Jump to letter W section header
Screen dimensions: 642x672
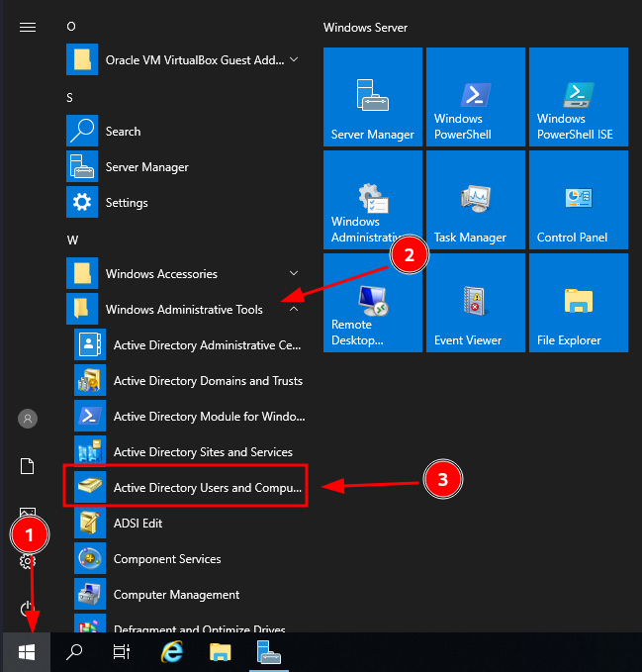pos(72,240)
